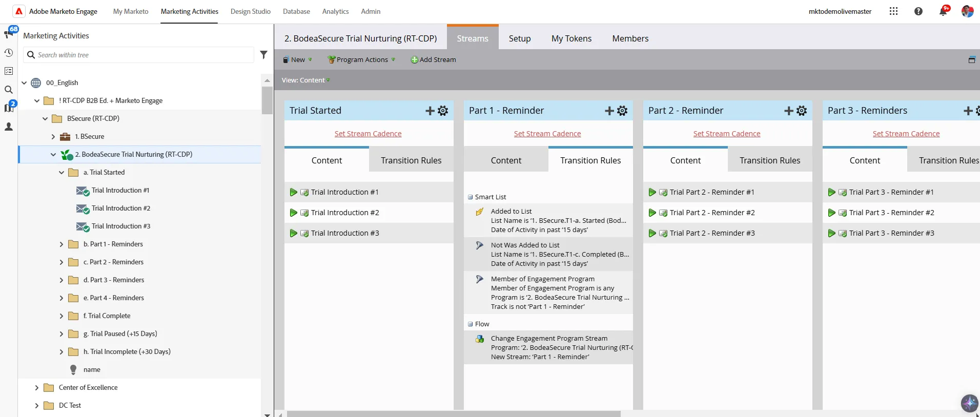Open the person icon in left sidebar
The width and height of the screenshot is (980, 417).
coord(9,127)
